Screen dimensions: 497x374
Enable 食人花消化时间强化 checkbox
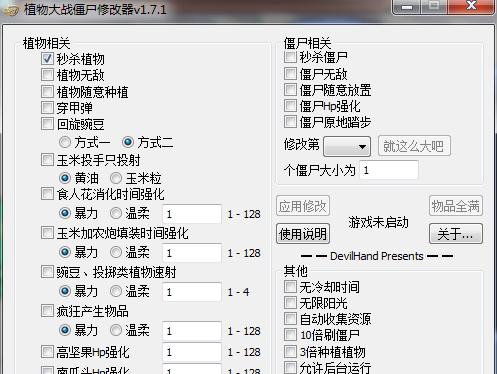click(47, 194)
